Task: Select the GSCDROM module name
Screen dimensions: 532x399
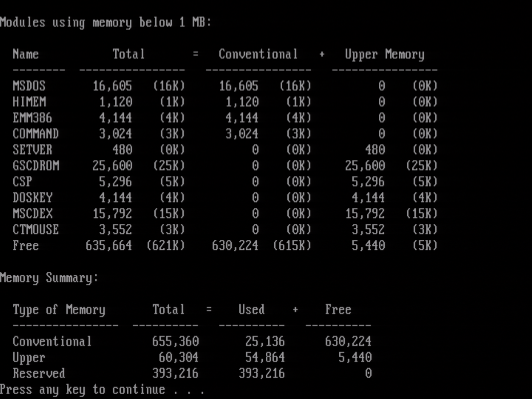Action: (x=36, y=166)
